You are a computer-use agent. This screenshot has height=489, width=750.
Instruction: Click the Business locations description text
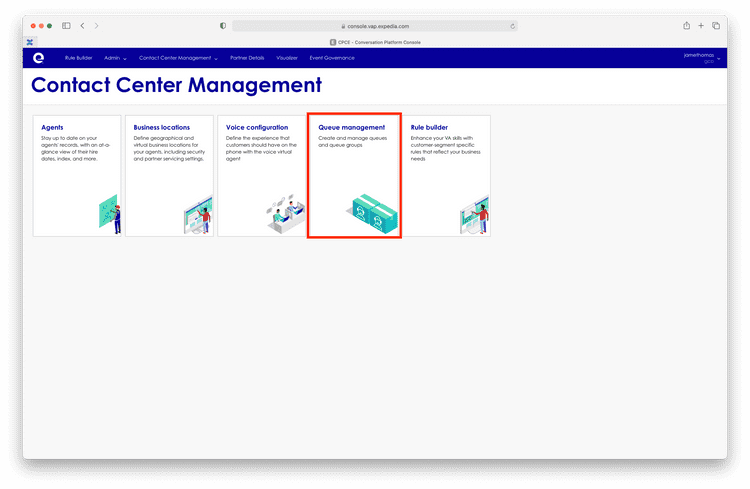point(169,148)
